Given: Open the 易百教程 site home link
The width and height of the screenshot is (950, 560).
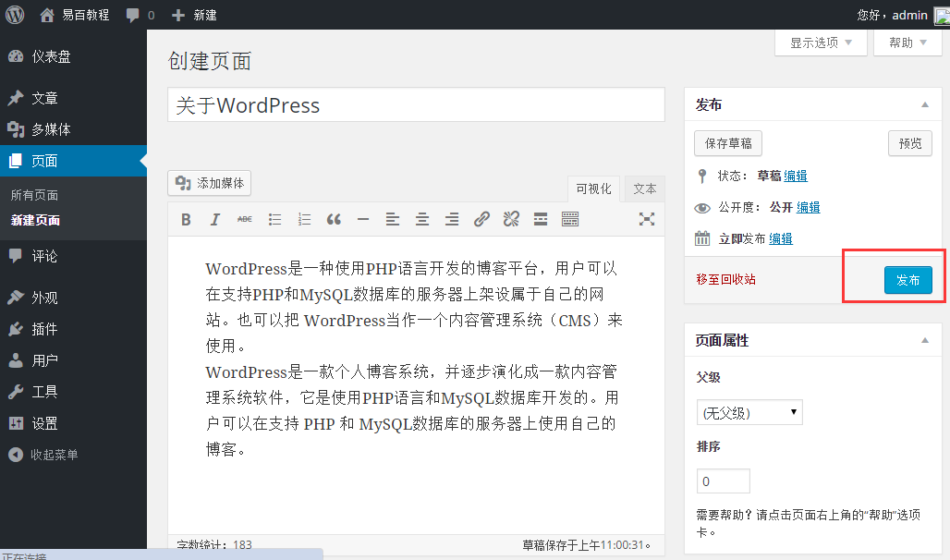Looking at the screenshot, I should [75, 15].
